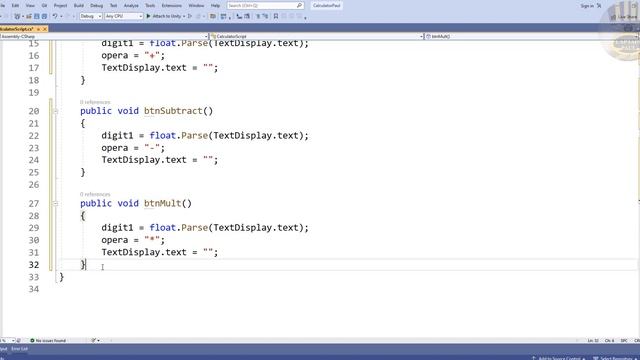The height and width of the screenshot is (360, 640).
Task: Click opera = "-" on line 23
Action: pyautogui.click(x=133, y=148)
